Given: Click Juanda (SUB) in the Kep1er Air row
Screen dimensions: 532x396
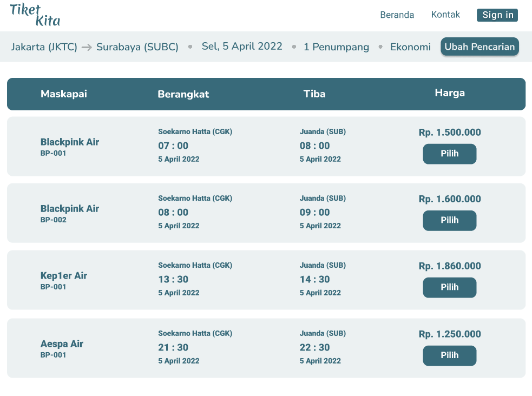Looking at the screenshot, I should (323, 265).
